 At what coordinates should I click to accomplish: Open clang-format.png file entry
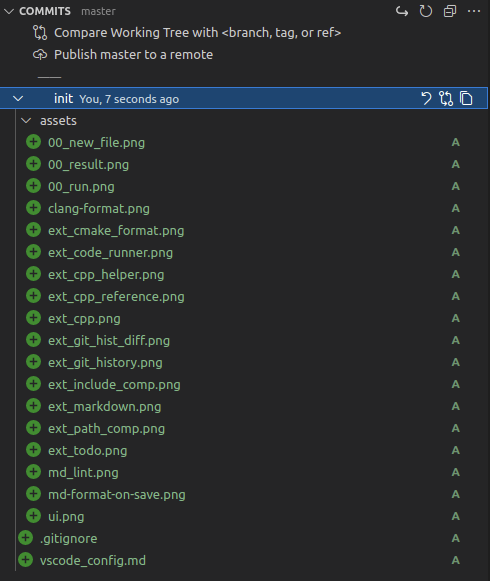click(x=99, y=209)
